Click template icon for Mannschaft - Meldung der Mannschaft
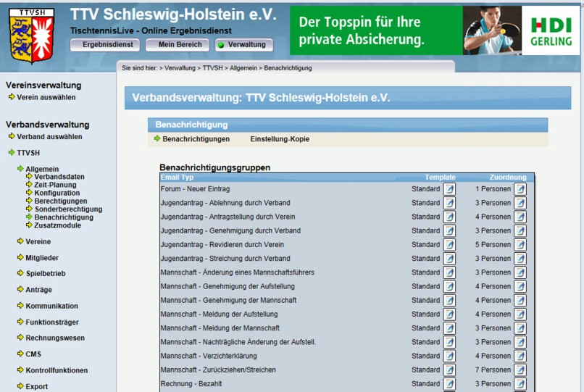 pyautogui.click(x=449, y=328)
